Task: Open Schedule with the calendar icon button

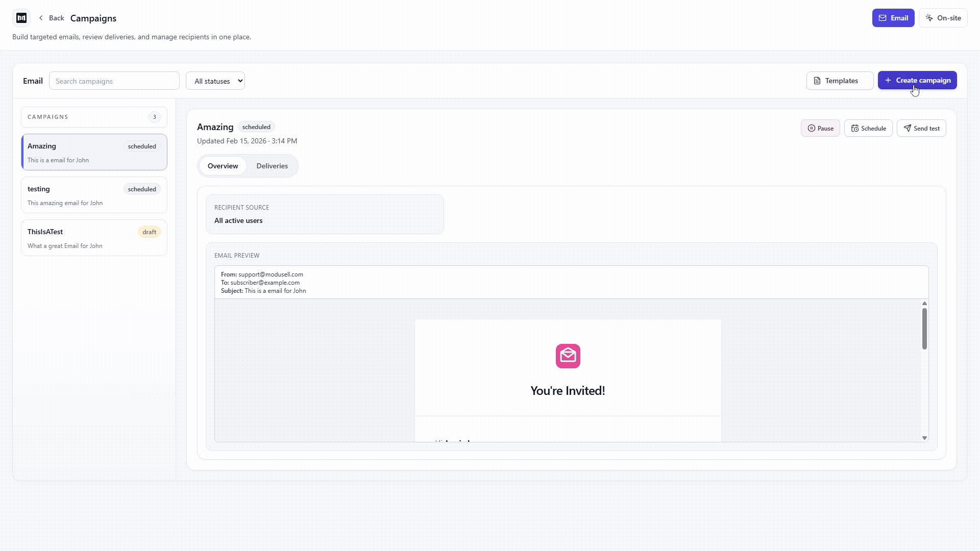Action: point(868,129)
